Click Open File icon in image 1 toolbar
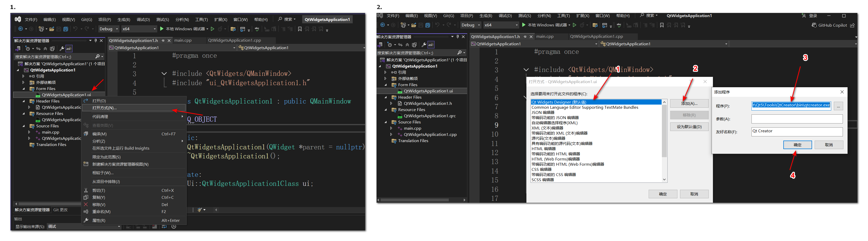The image size is (868, 241). coord(52,29)
